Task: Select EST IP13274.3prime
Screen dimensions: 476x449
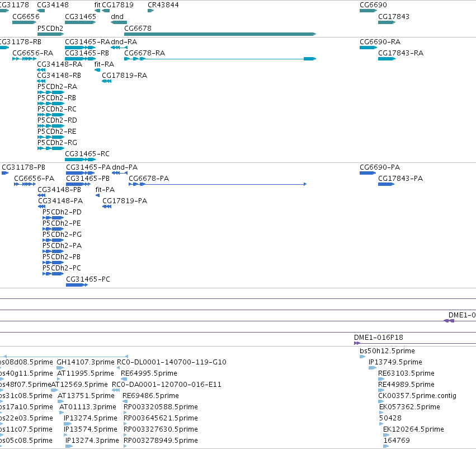Action: pos(92,440)
